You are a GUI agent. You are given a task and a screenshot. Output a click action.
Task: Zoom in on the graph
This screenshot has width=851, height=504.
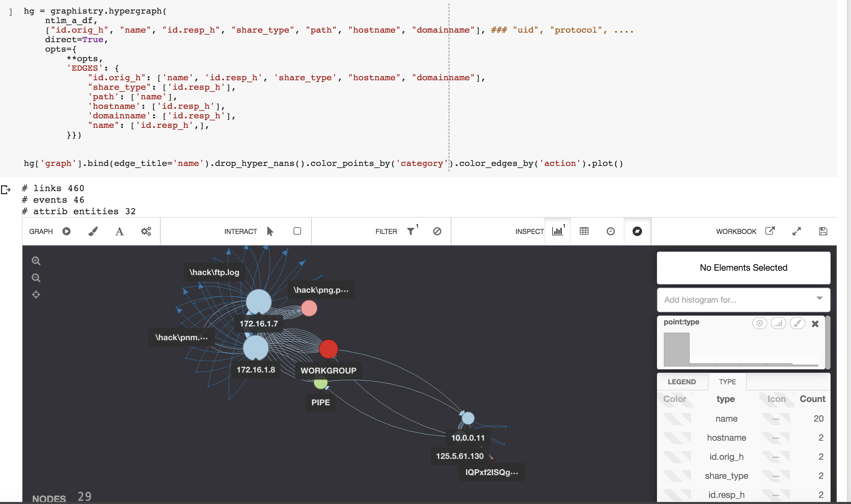[36, 261]
